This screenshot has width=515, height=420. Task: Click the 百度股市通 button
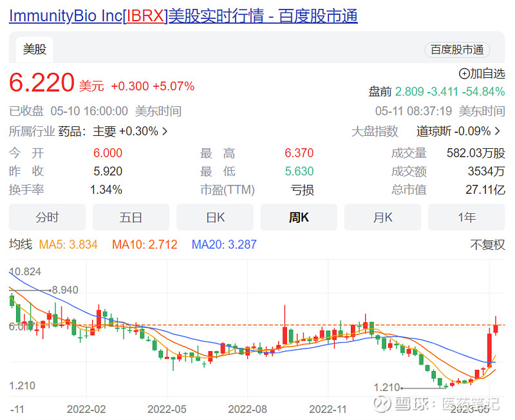tap(457, 50)
